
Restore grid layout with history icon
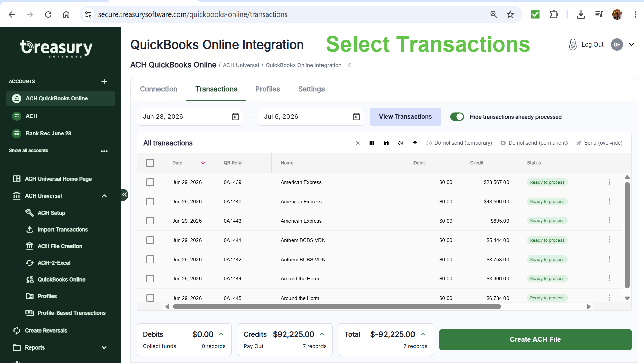[400, 143]
